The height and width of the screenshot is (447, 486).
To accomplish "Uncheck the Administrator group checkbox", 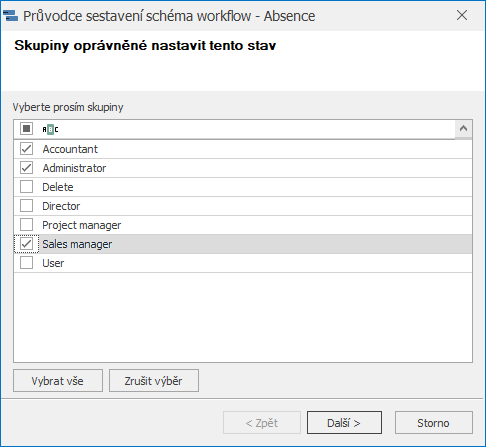I will click(x=26, y=168).
